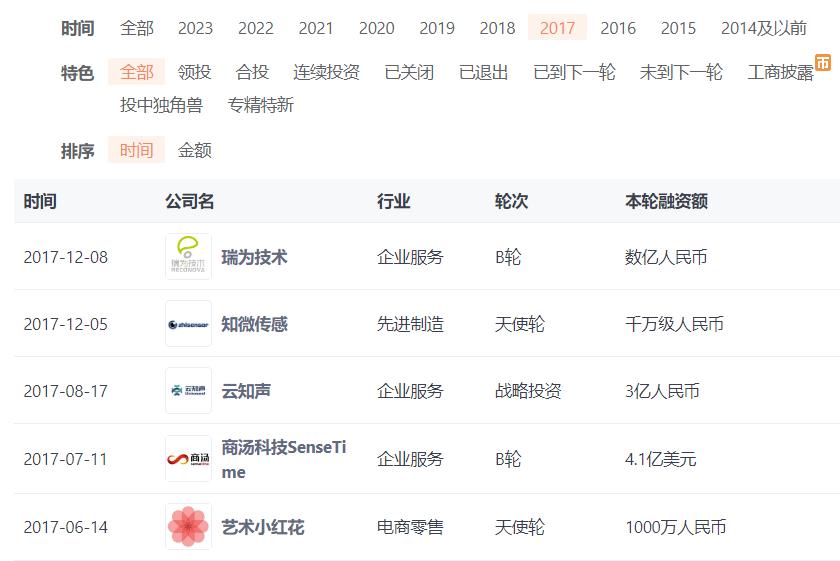Image resolution: width=840 pixels, height=561 pixels.
Task: Click the 本轮融资额 column header
Action: click(x=666, y=201)
